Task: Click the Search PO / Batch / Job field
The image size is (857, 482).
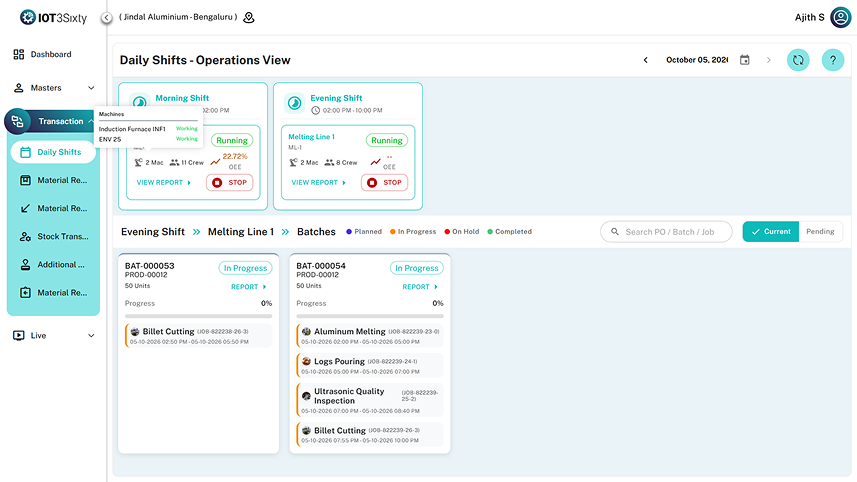Action: (666, 232)
